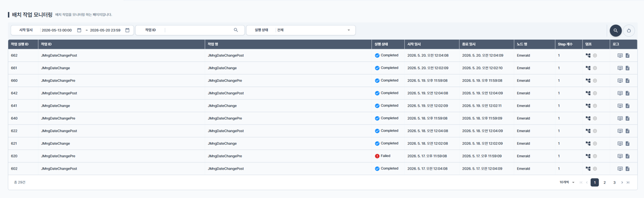
Task: Click the 종료 일시 column header
Action: point(486,44)
